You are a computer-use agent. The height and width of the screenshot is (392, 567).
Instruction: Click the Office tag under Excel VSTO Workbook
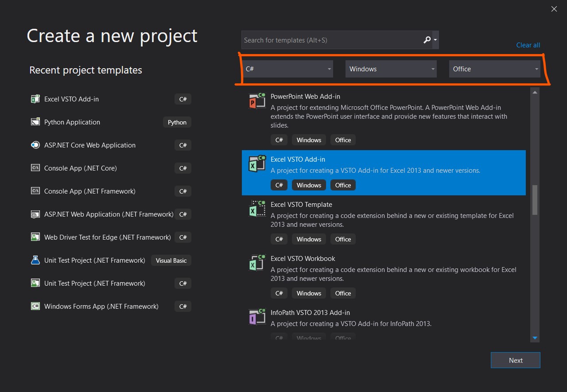point(343,293)
